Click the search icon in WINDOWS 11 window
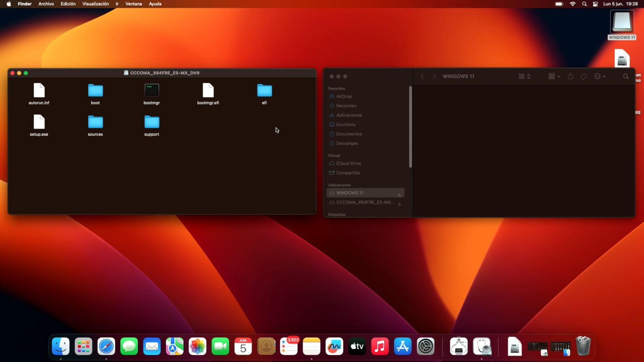Viewport: 644px width, 362px height. (626, 76)
